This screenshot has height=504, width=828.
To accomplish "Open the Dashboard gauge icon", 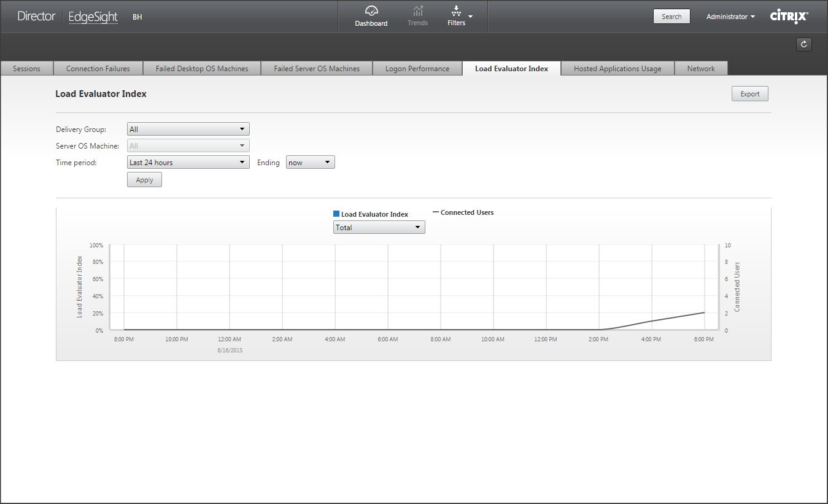I will (x=371, y=11).
